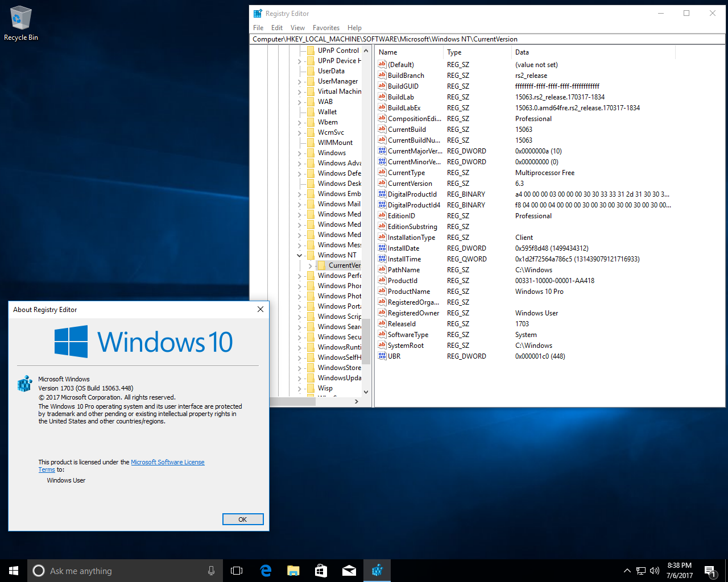Select the PathName value name
The height and width of the screenshot is (582, 728).
tap(404, 270)
